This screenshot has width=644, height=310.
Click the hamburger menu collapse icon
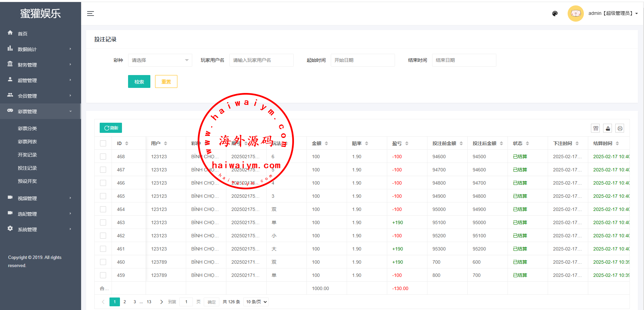(90, 14)
